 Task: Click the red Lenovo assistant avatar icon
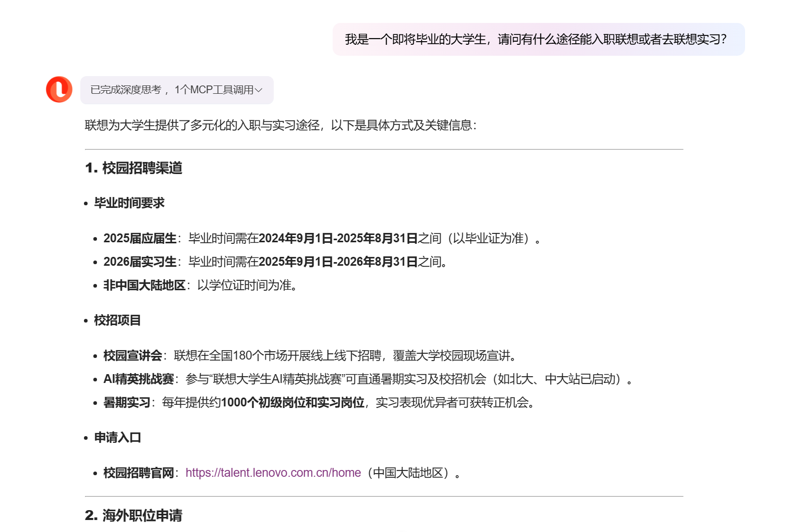[x=59, y=90]
